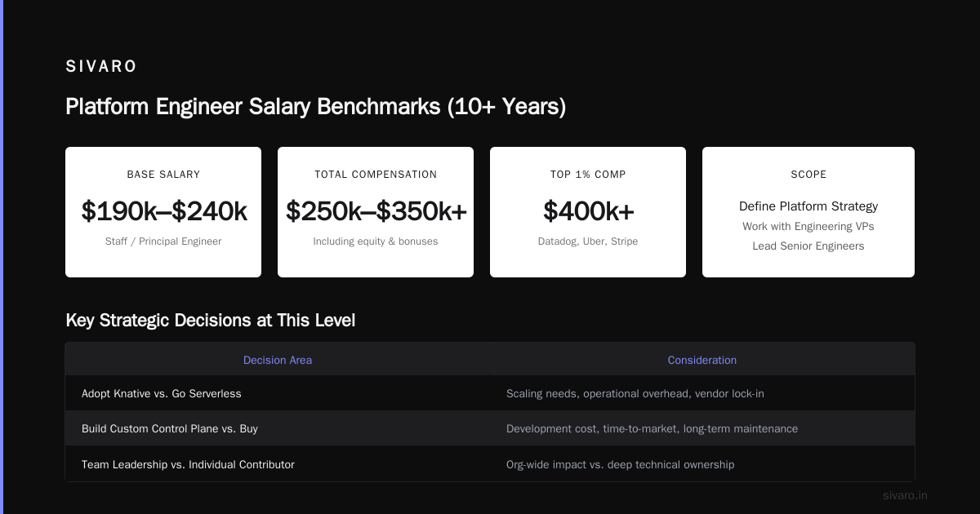Select the Org-wide impact vs. deep technical ownership cell
Screen dimensions: 980x514
[x=702, y=464]
